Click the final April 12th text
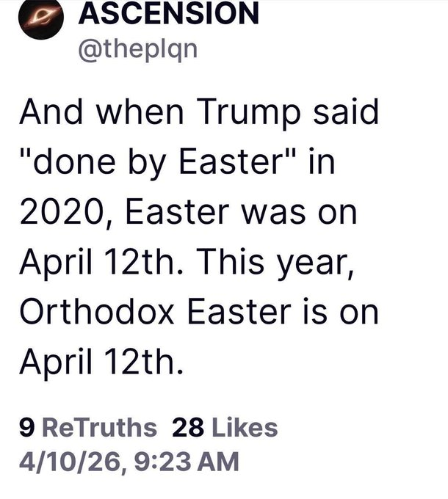The width and height of the screenshot is (448, 499). (x=99, y=362)
